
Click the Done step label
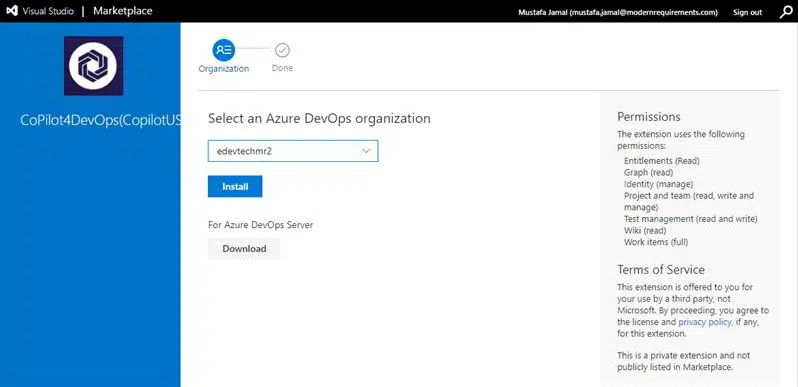click(x=282, y=68)
